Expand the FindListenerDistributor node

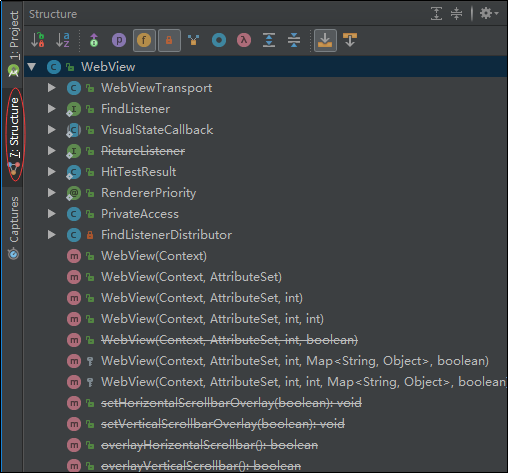pos(52,235)
